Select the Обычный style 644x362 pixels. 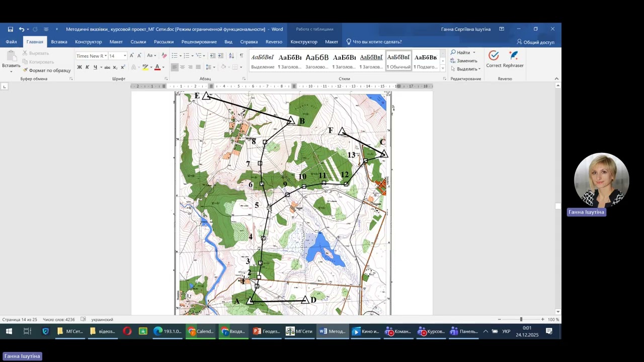click(398, 61)
